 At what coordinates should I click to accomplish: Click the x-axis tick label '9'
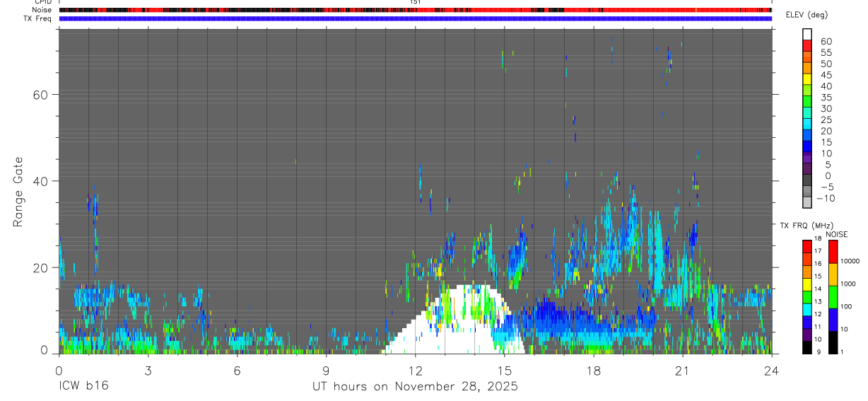click(326, 370)
